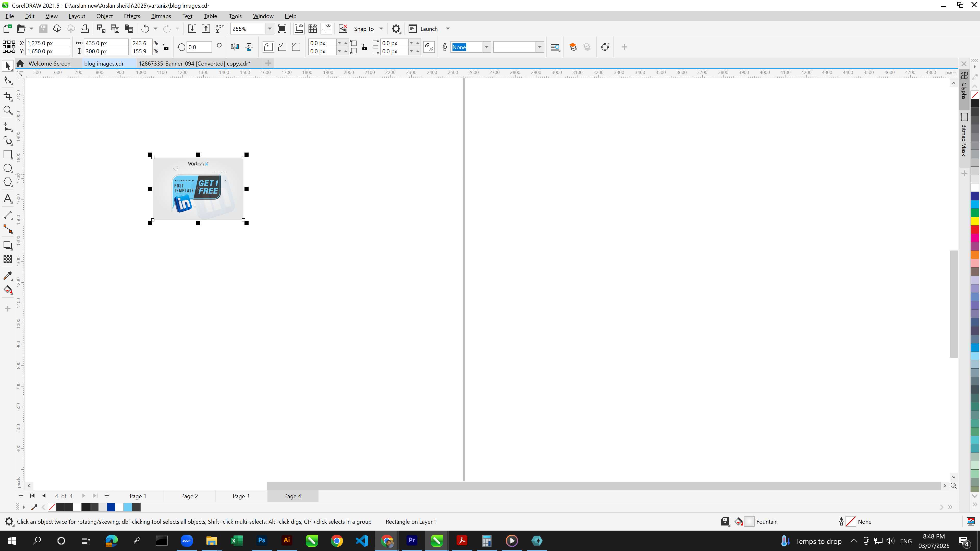Toggle Lock ratio padlock
The width and height of the screenshot is (980, 551).
point(165,47)
